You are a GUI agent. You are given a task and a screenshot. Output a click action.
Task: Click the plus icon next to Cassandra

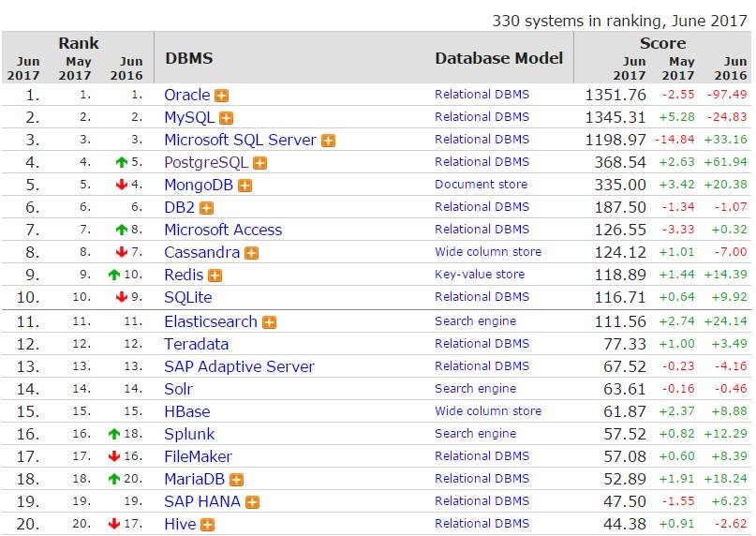[x=251, y=253]
